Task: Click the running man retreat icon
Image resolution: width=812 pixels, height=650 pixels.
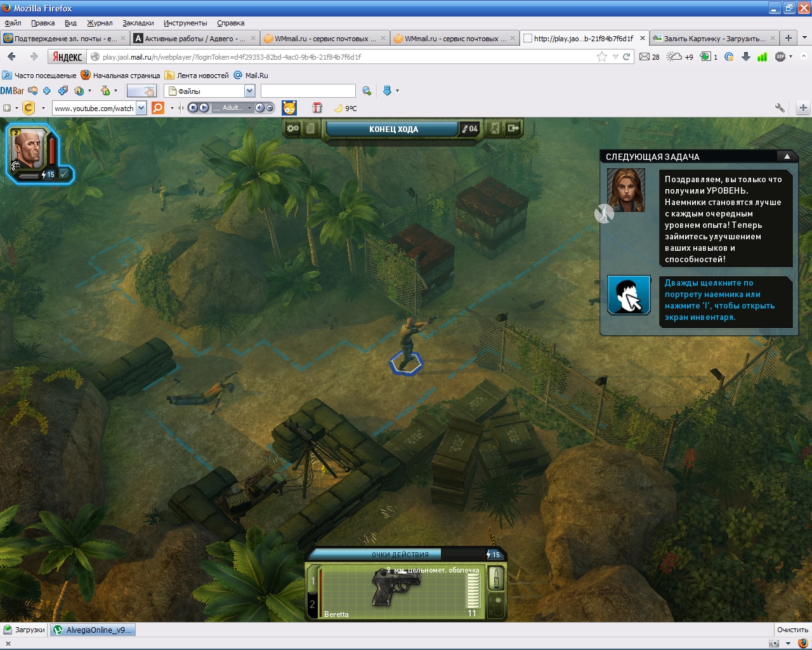Action: (495, 128)
